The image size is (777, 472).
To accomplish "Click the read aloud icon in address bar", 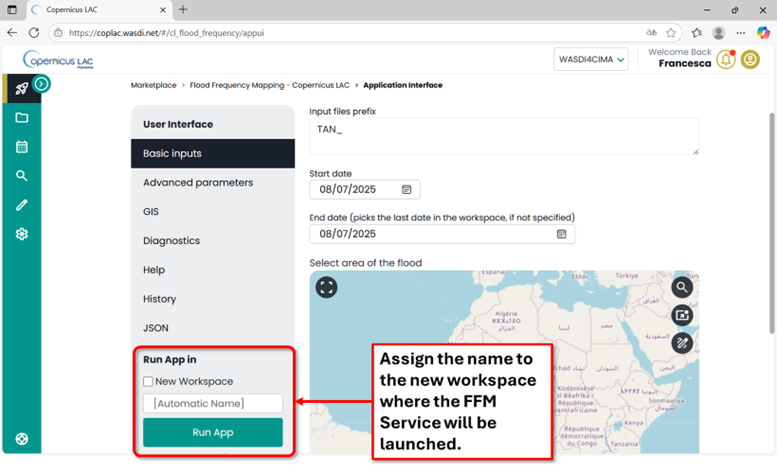I will click(x=651, y=33).
